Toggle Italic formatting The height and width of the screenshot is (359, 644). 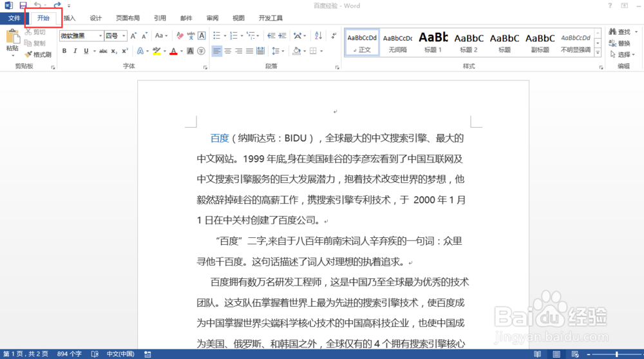point(75,51)
